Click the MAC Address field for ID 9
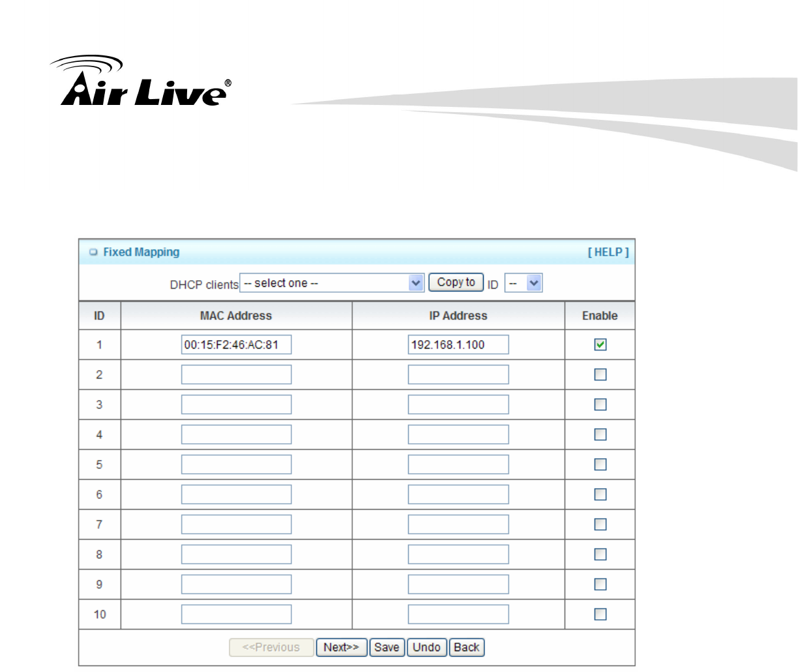This screenshot has width=798, height=672. [x=236, y=585]
